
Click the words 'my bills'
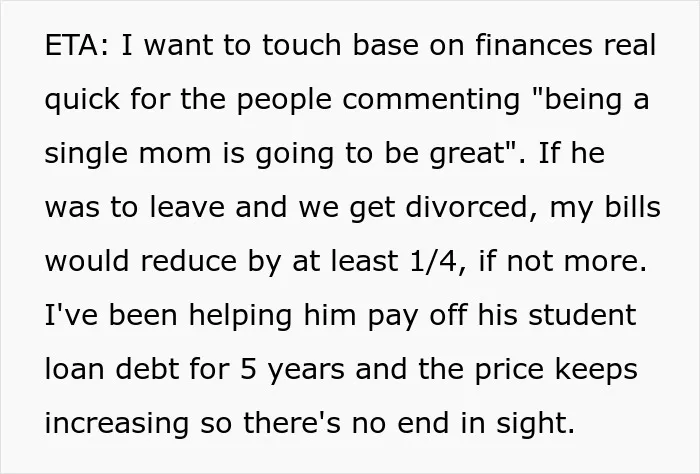point(605,209)
